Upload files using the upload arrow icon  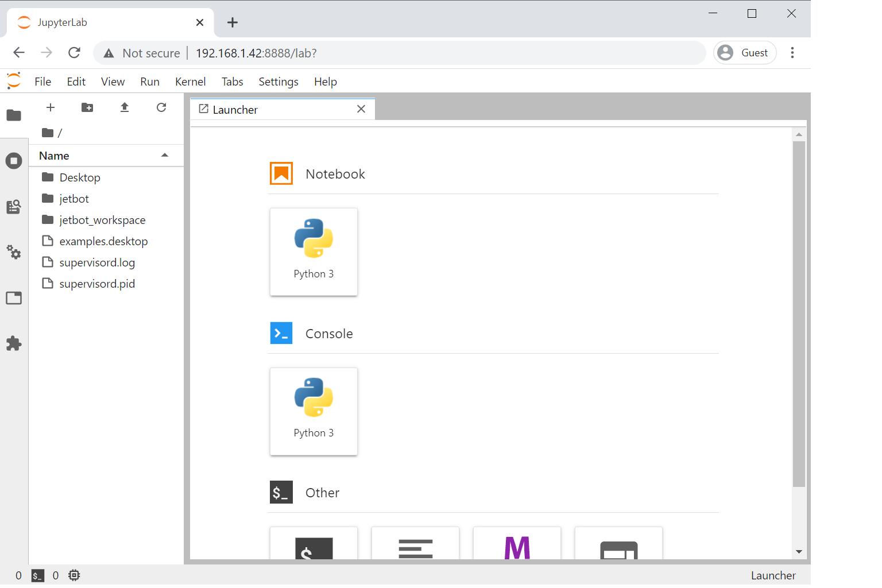(125, 107)
